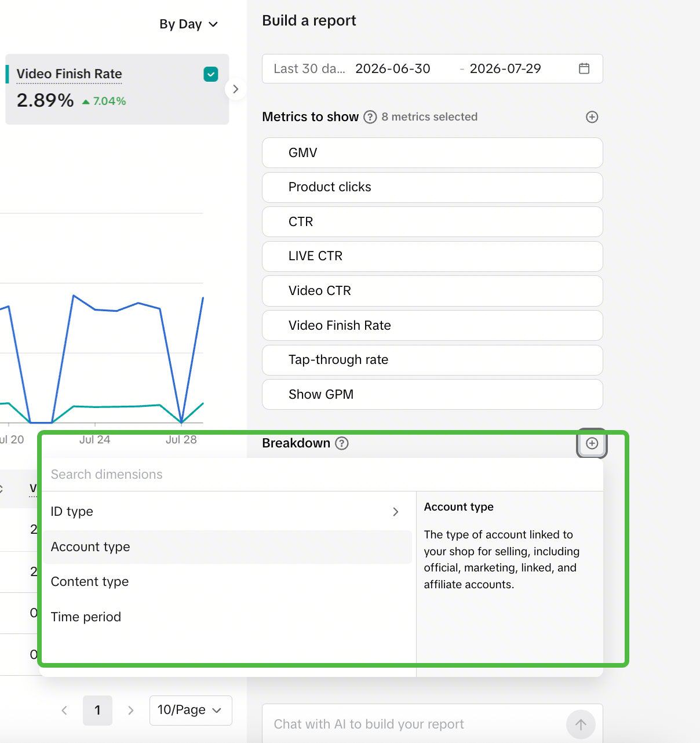Screen dimensions: 700x743
Task: Click the 8 metrics selected text
Action: coord(429,117)
